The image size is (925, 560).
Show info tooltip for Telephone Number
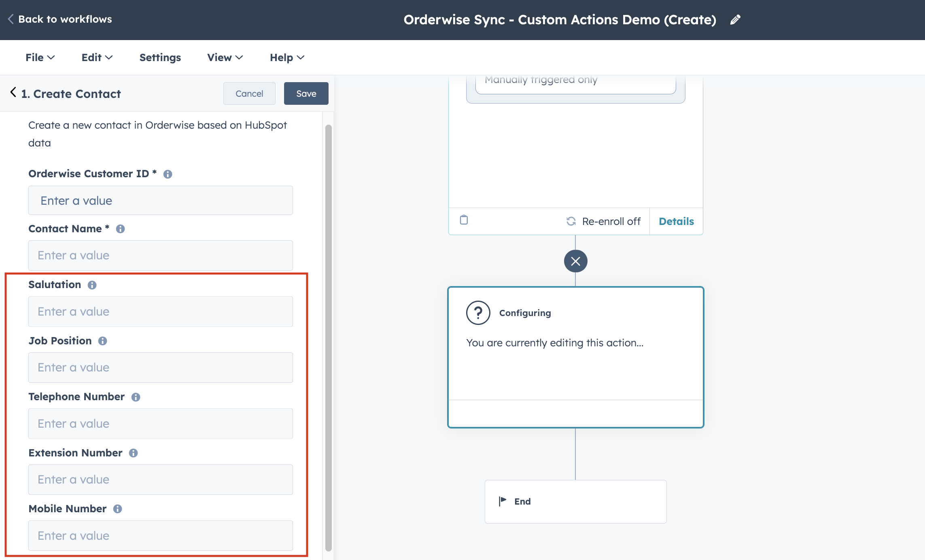point(136,397)
